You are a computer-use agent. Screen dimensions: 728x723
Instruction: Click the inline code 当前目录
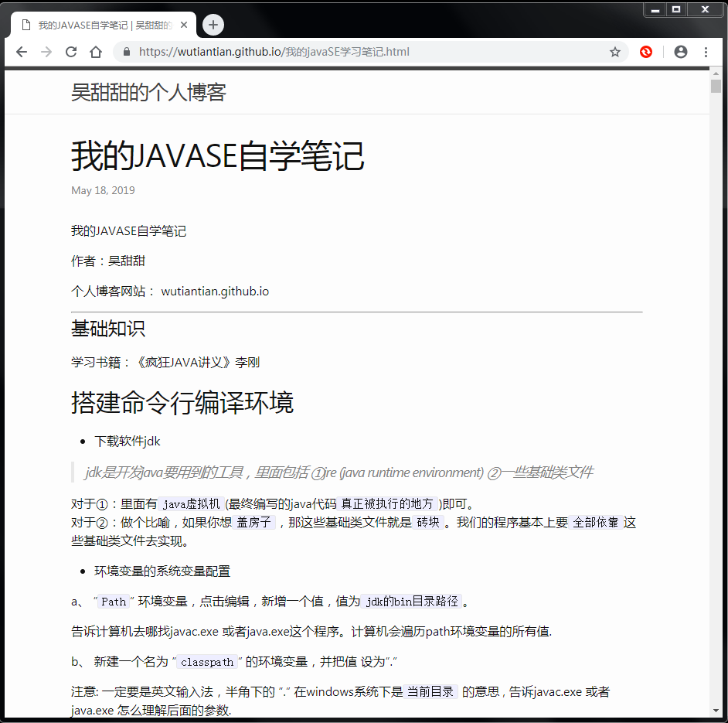click(430, 692)
